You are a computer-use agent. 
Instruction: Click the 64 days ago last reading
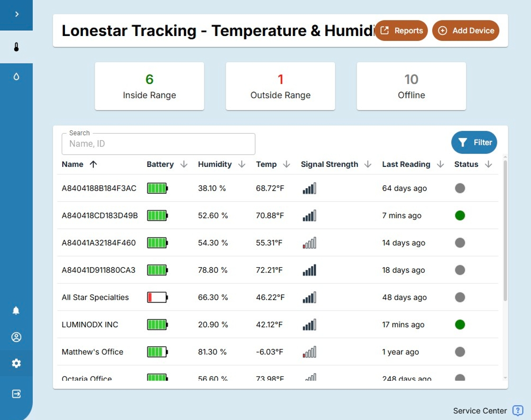[x=404, y=188]
